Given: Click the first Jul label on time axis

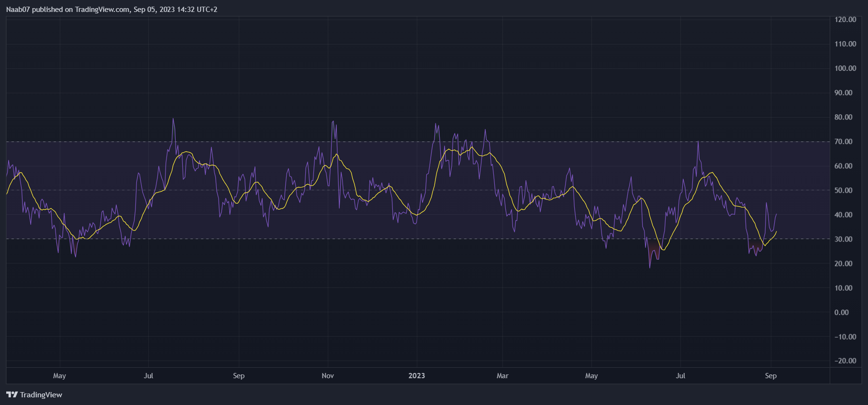Looking at the screenshot, I should [148, 376].
